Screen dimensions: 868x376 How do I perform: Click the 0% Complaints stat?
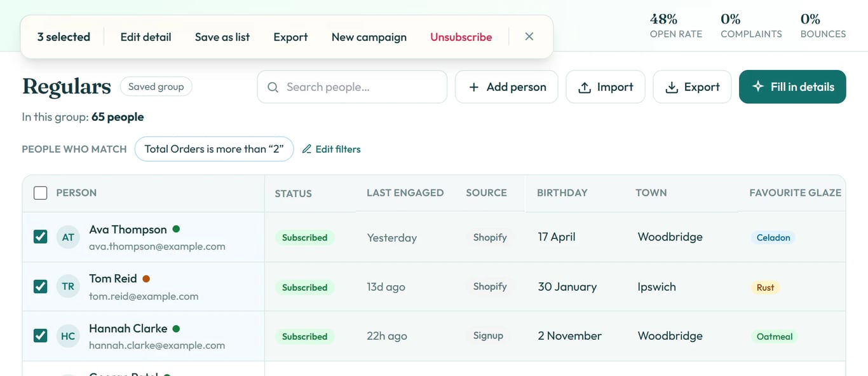(751, 26)
